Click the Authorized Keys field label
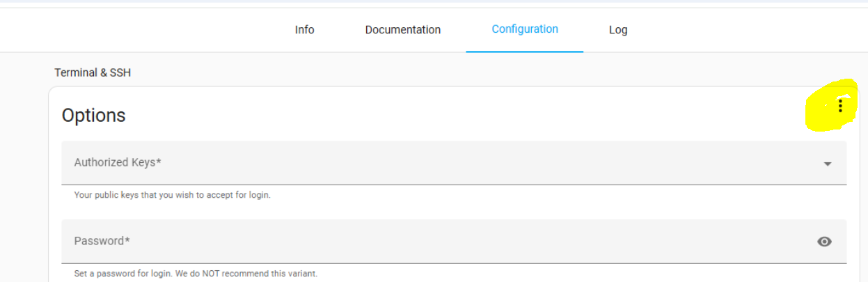Viewport: 868px width, 282px height. point(118,162)
